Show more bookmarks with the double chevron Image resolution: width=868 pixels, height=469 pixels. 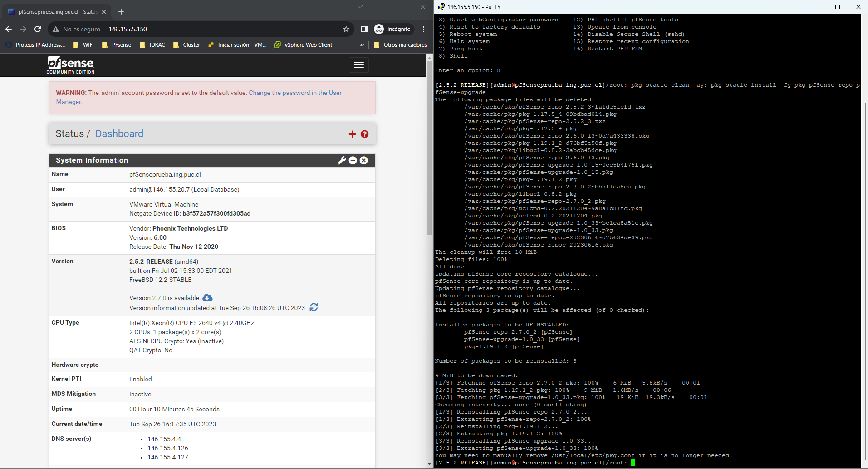[x=362, y=45]
